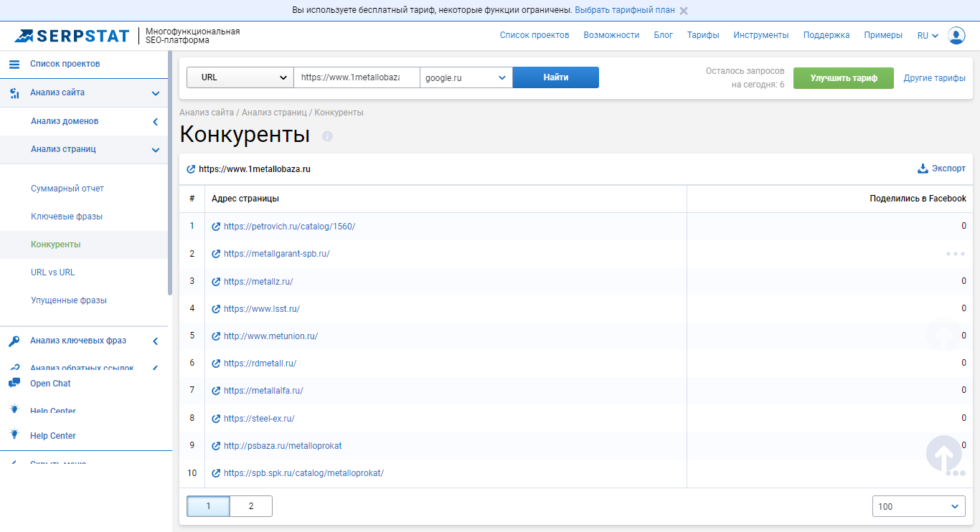Open the google.ru search engine dropdown
Screen dimensions: 980x532
(x=466, y=77)
